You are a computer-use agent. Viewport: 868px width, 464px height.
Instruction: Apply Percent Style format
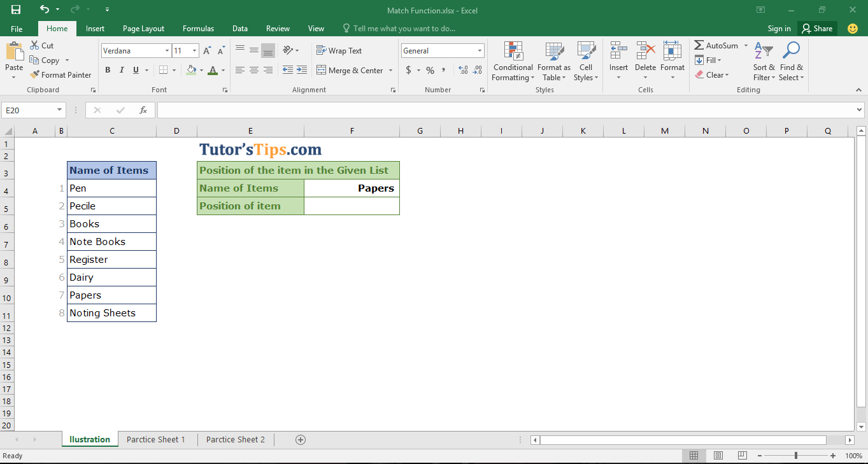(430, 70)
